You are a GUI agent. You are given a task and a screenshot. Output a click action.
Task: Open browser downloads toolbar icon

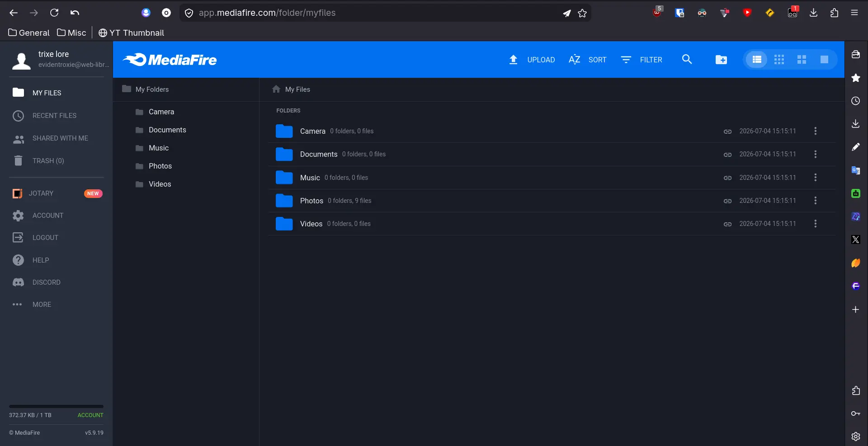coord(813,13)
